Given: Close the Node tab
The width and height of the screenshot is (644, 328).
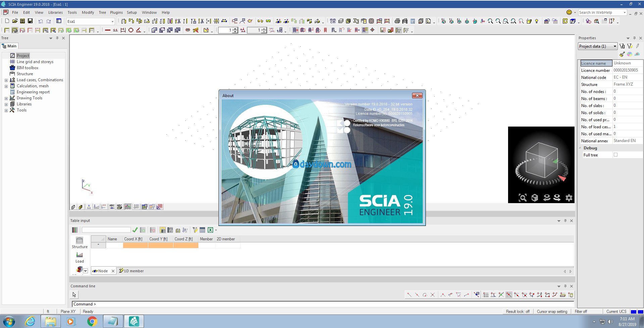Looking at the screenshot, I should [x=113, y=271].
